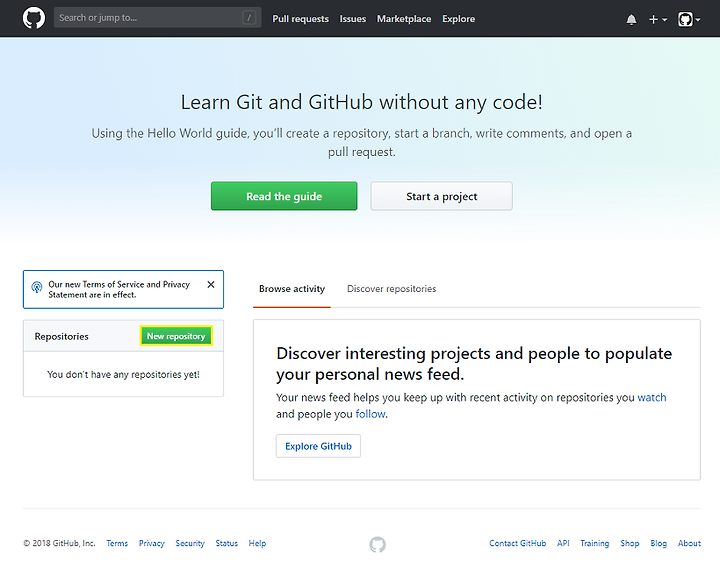Click the 'Learn Git and GitHub without any code!' heading
Image resolution: width=720 pixels, height=562 pixels.
pyautogui.click(x=361, y=102)
